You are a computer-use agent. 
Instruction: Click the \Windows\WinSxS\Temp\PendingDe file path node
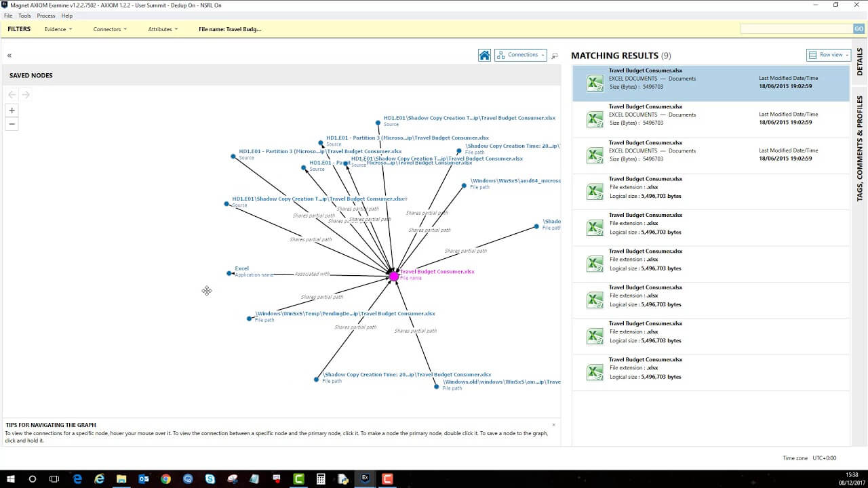tap(250, 318)
